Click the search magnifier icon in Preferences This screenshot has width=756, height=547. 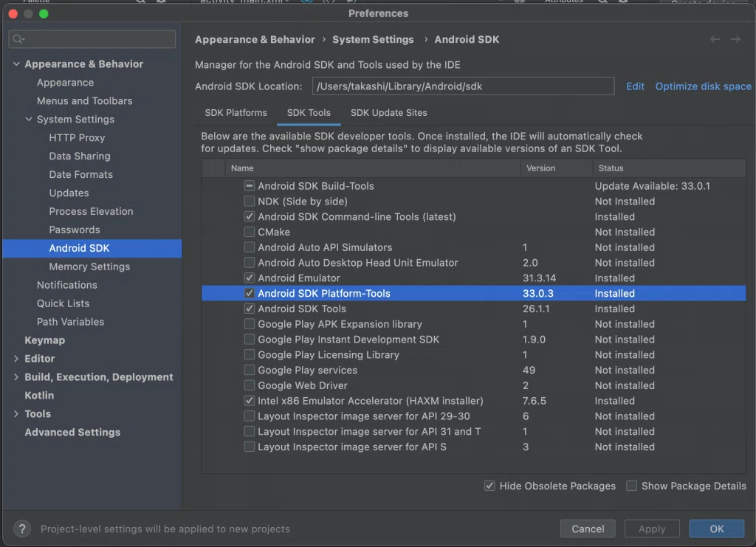point(18,39)
